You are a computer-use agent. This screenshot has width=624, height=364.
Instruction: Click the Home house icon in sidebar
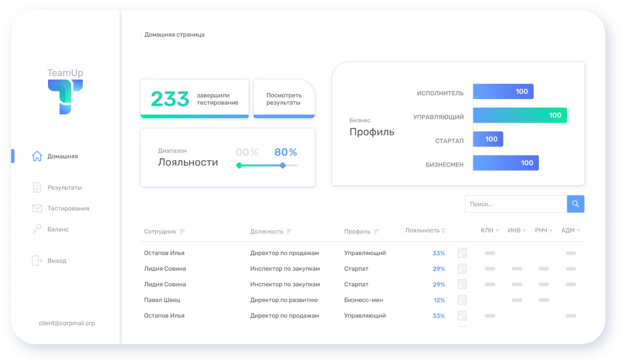tap(37, 156)
